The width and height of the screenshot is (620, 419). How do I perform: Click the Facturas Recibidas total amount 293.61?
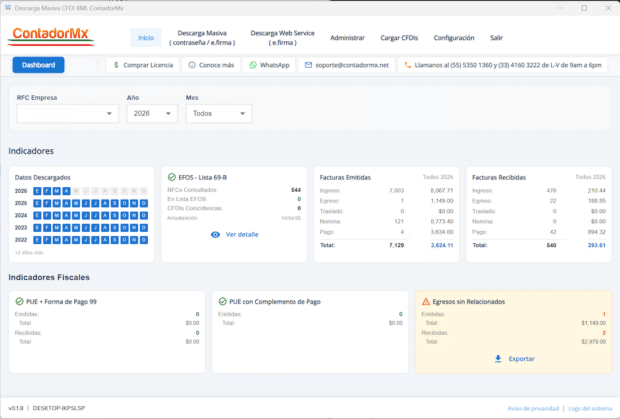(x=597, y=245)
